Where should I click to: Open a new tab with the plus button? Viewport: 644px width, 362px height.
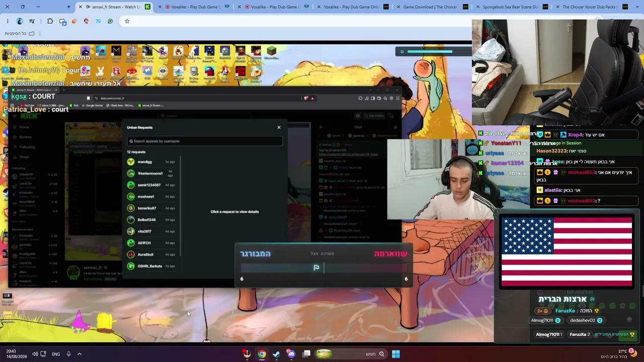tap(68, 7)
